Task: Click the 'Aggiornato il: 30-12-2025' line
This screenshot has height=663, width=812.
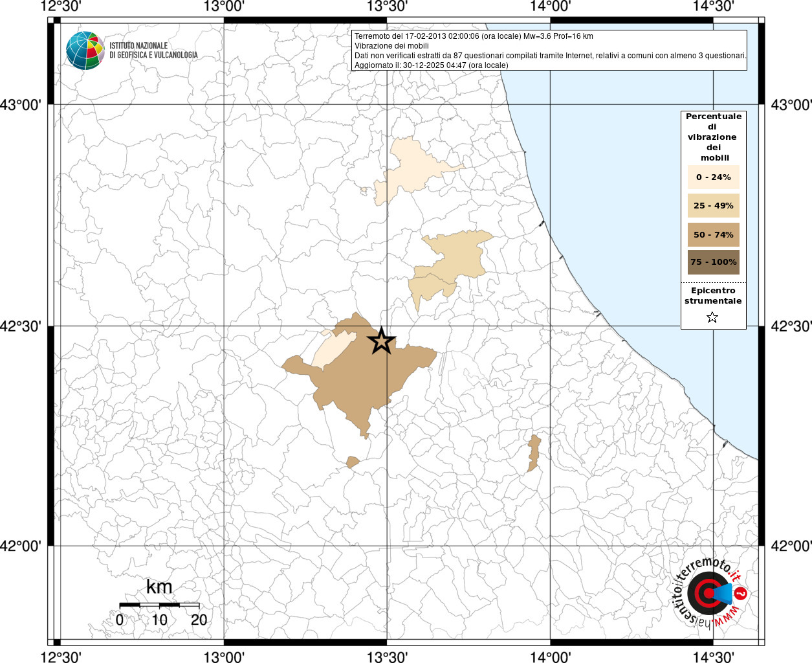Action: 432,65
